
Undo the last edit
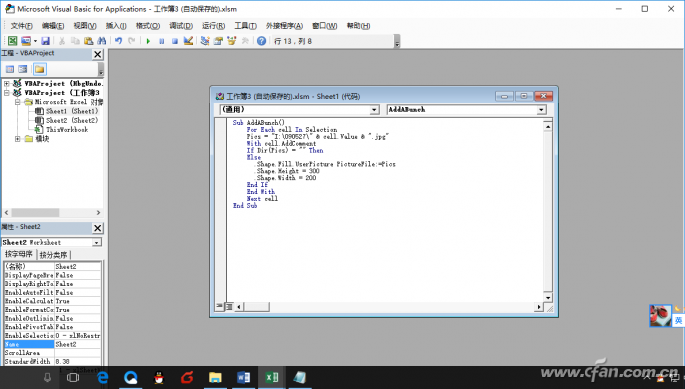coord(118,41)
